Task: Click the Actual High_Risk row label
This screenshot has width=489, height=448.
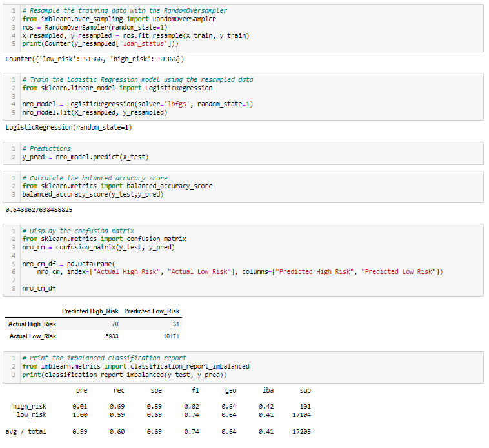Action: click(x=32, y=324)
